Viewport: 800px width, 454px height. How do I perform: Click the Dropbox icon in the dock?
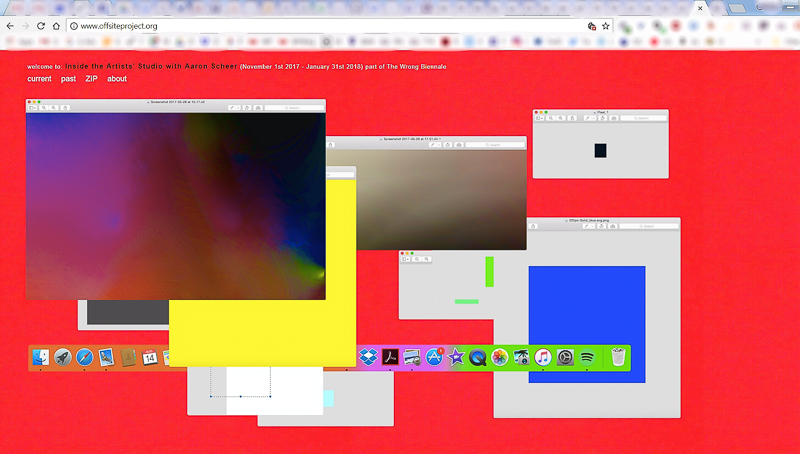368,357
